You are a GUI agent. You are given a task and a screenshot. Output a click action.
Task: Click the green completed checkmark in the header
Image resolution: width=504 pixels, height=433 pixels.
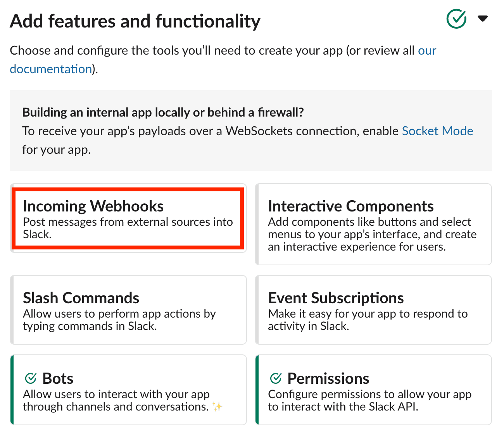click(456, 19)
